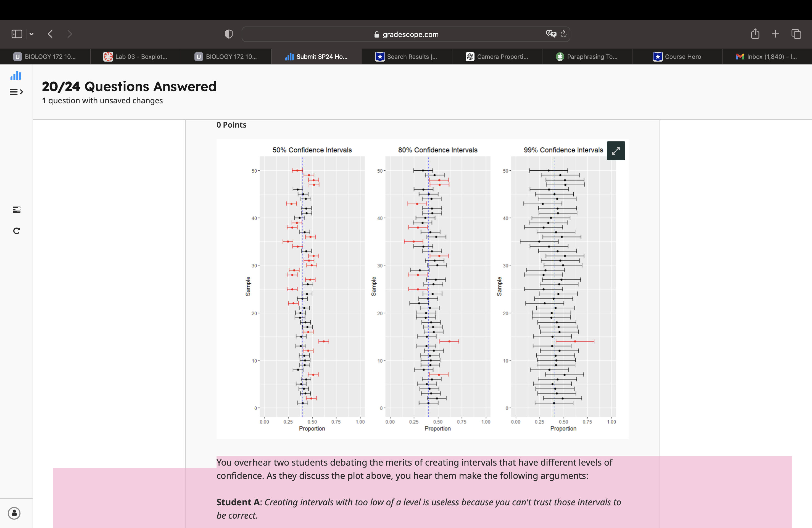Expand the Gradescope sidebar menu
This screenshot has width=812, height=528.
pyautogui.click(x=16, y=92)
